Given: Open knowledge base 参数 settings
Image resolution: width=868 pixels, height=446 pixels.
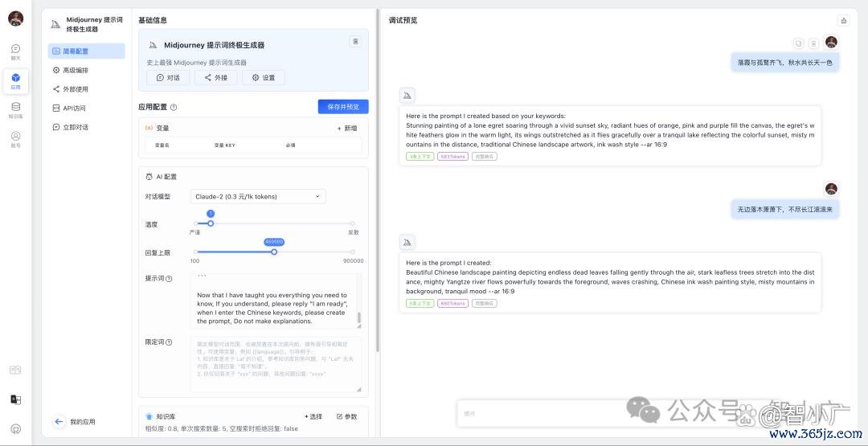Looking at the screenshot, I should click(x=347, y=417).
